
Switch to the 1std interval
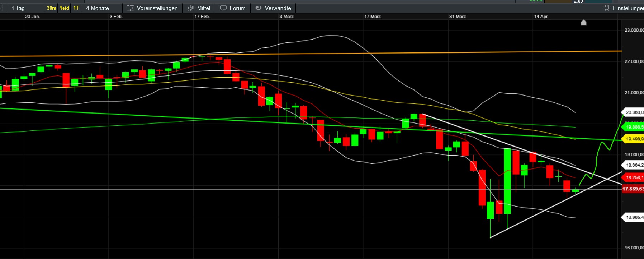65,8
